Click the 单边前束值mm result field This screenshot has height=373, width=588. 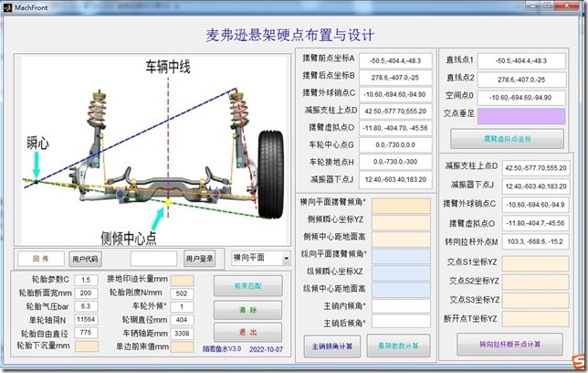[x=182, y=346]
